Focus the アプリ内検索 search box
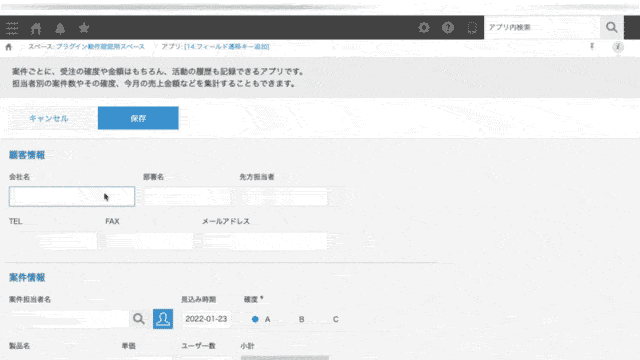Image resolution: width=640 pixels, height=360 pixels. (x=542, y=27)
